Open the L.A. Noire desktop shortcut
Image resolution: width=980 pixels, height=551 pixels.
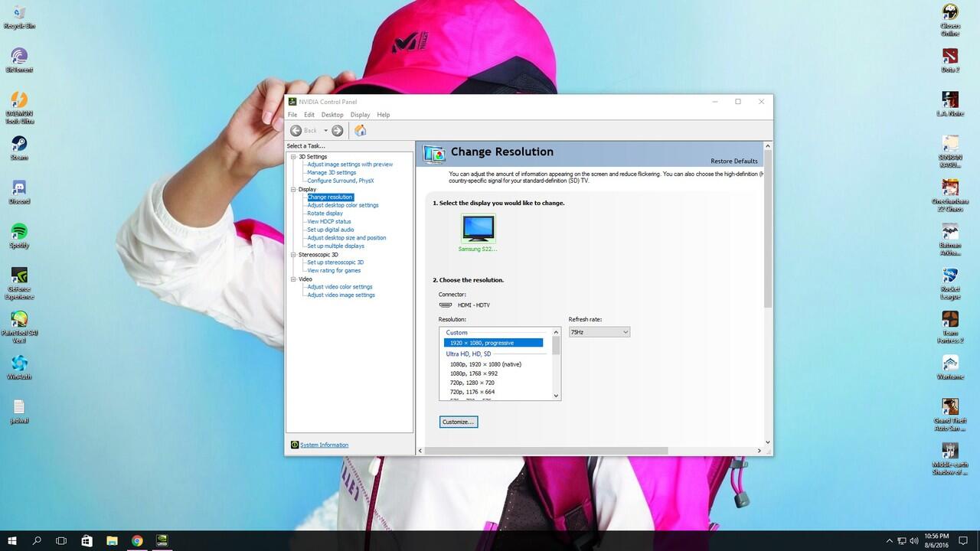(x=950, y=103)
